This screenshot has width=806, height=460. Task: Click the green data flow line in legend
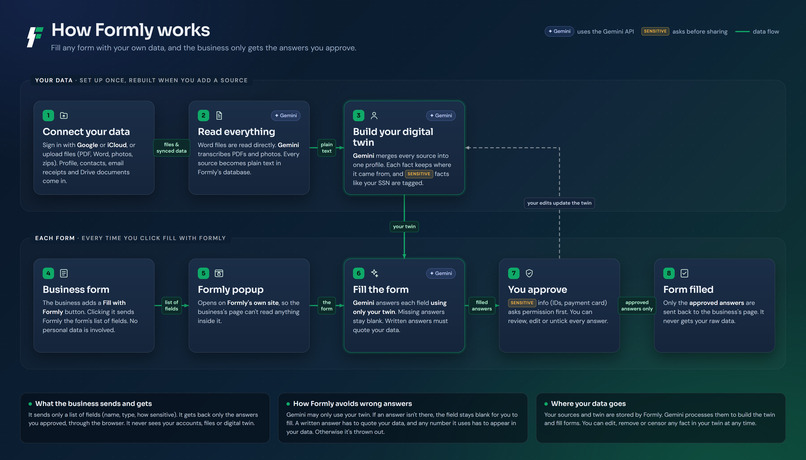click(x=742, y=32)
